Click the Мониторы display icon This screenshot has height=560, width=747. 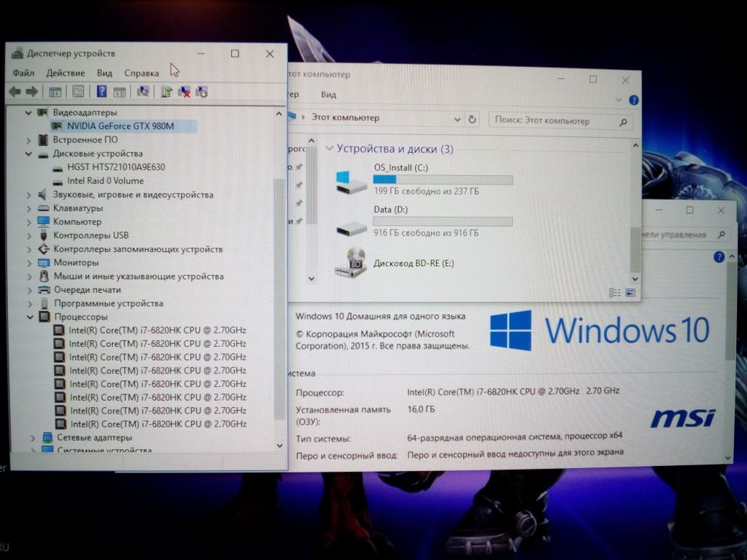[x=44, y=262]
